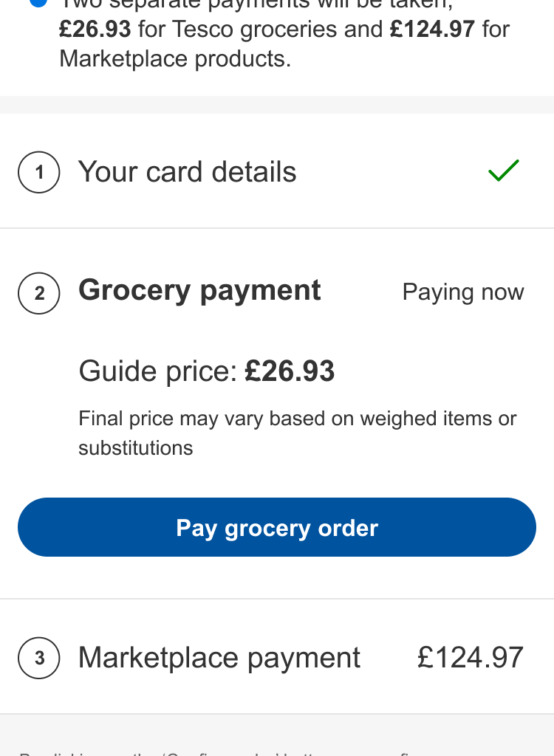Screen dimensions: 554x756
Task: Click the cut-off disclaimer text at bottom
Action: (x=222, y=751)
